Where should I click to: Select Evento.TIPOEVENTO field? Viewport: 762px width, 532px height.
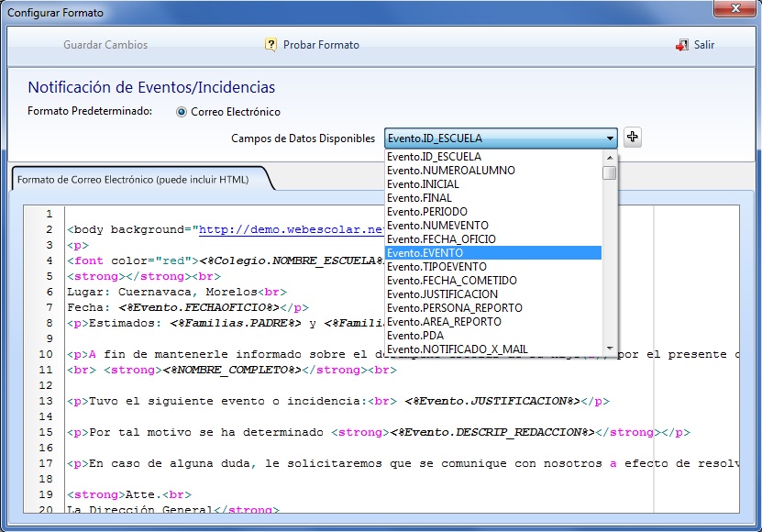(x=493, y=267)
